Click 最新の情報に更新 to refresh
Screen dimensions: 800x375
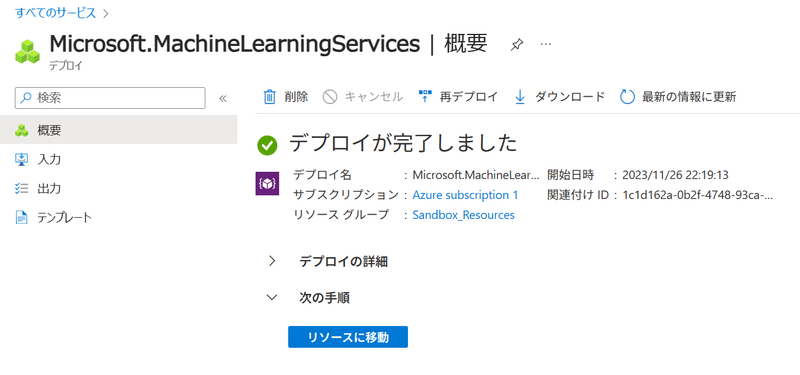tap(678, 96)
